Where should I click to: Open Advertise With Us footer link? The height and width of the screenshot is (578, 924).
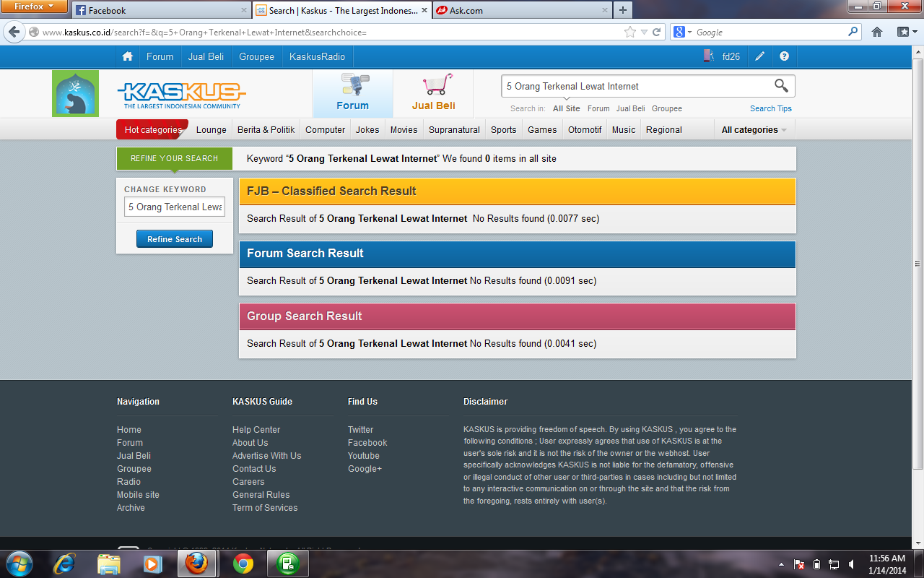(x=267, y=456)
